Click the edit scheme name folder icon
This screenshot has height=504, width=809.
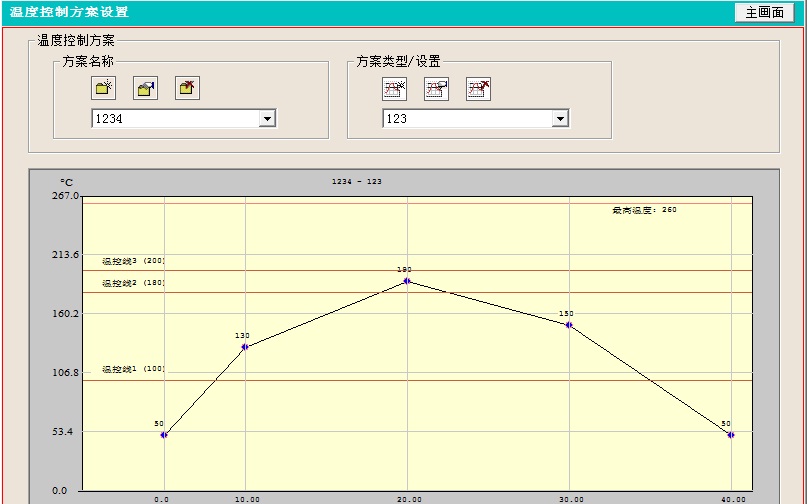click(x=146, y=88)
